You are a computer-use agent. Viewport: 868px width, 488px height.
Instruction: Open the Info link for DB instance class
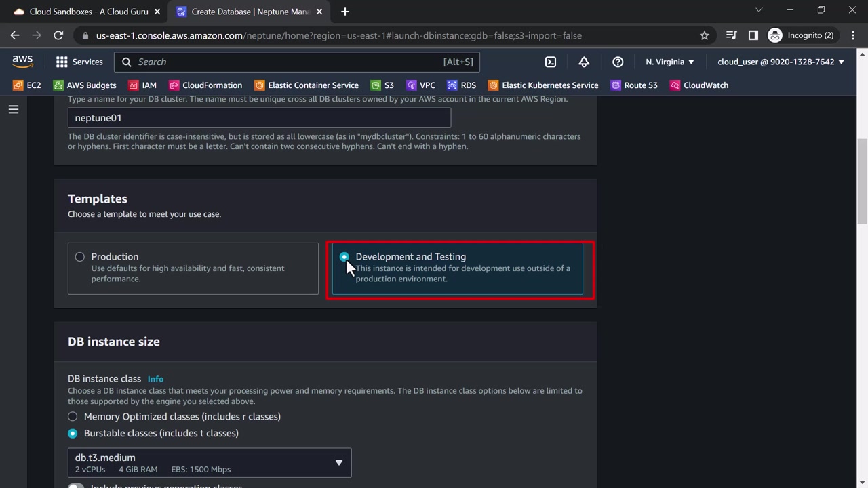pos(155,380)
